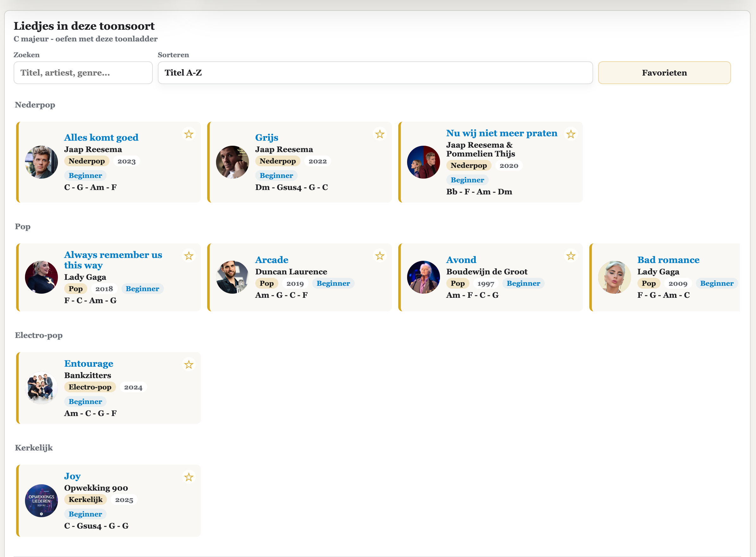The width and height of the screenshot is (756, 557).
Task: Click the photo on Always remember us this way
Action: (x=41, y=277)
